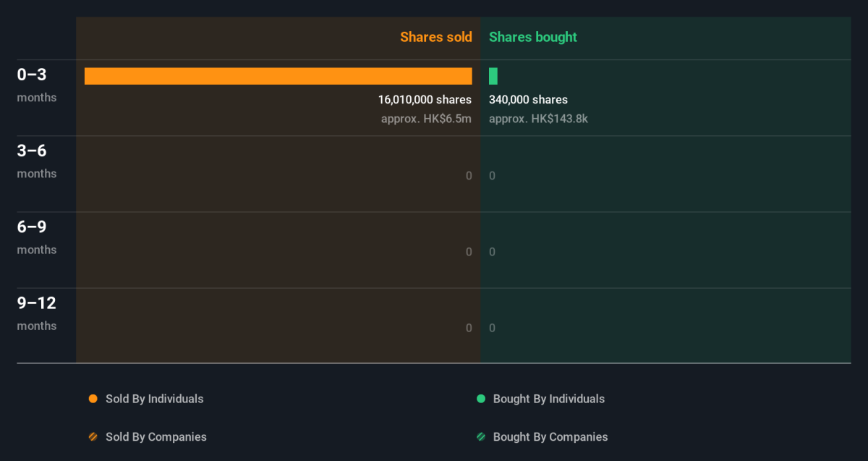Select the Shares sold column header
Viewport: 868px width, 461px height.
coord(436,37)
